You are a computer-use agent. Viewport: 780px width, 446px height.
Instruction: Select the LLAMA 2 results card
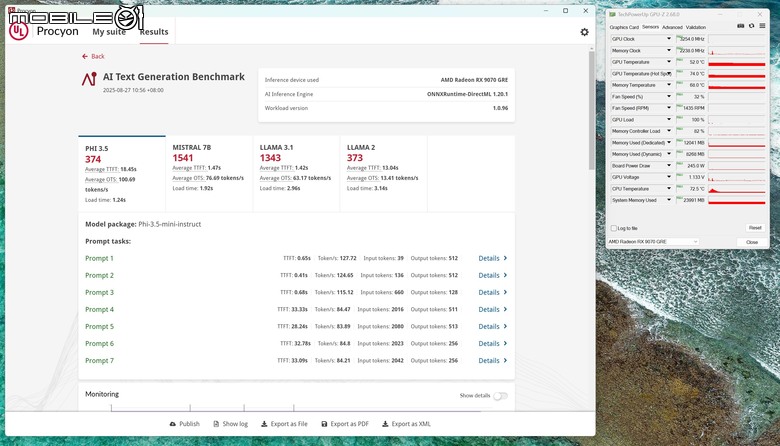tap(383, 174)
